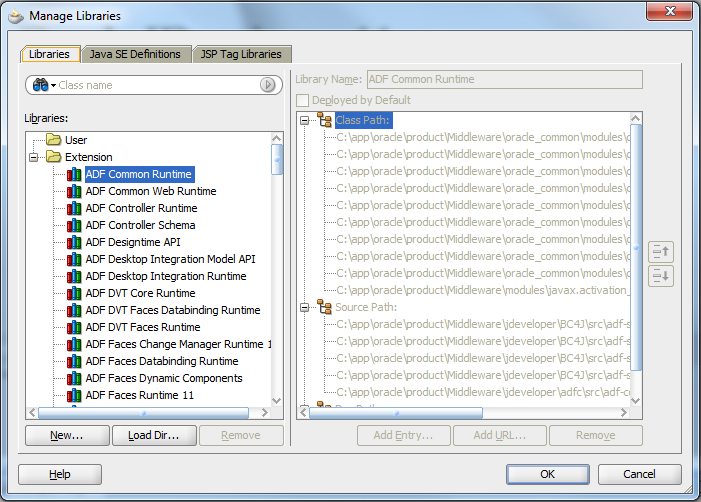701x502 pixels.
Task: Click the Remove button under the Libraries list
Action: pyautogui.click(x=241, y=435)
